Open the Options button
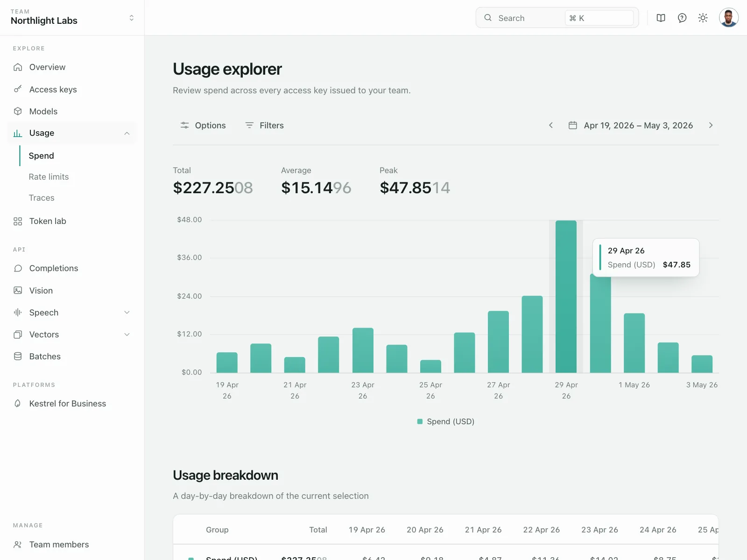747x560 pixels. [203, 125]
